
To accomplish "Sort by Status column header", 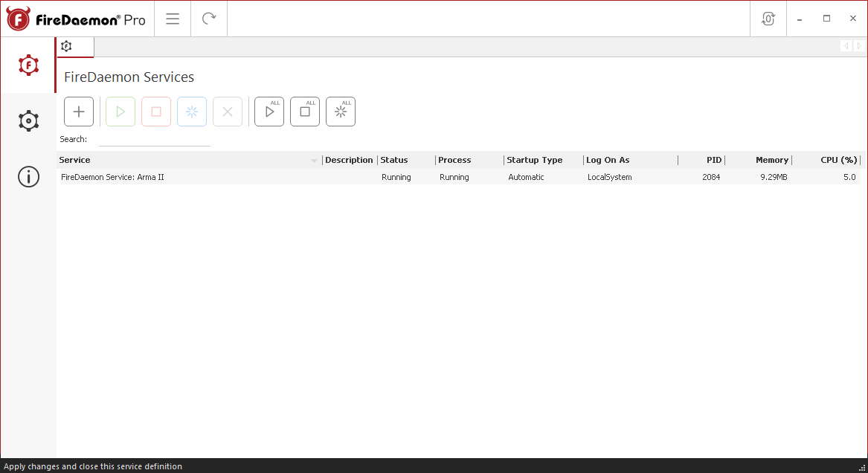I will (x=406, y=160).
